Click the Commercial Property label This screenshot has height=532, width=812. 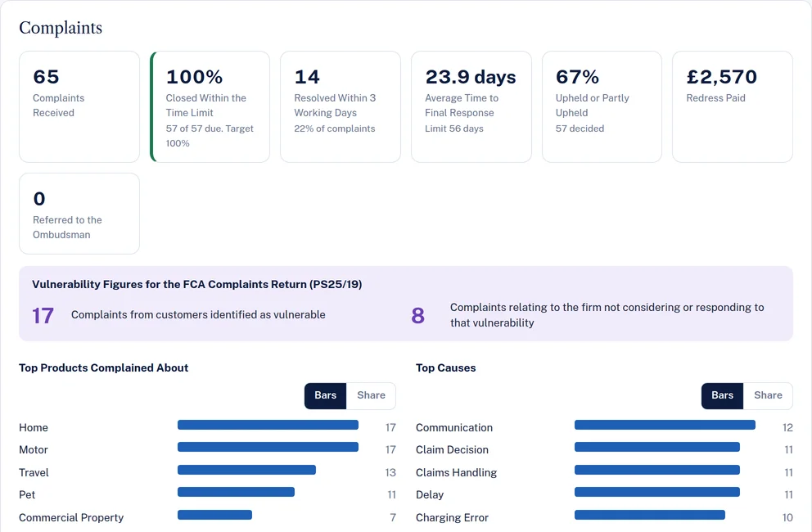(71, 518)
